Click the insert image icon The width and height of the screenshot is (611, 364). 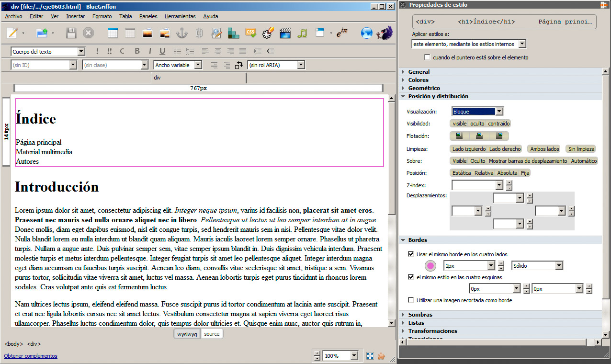147,33
